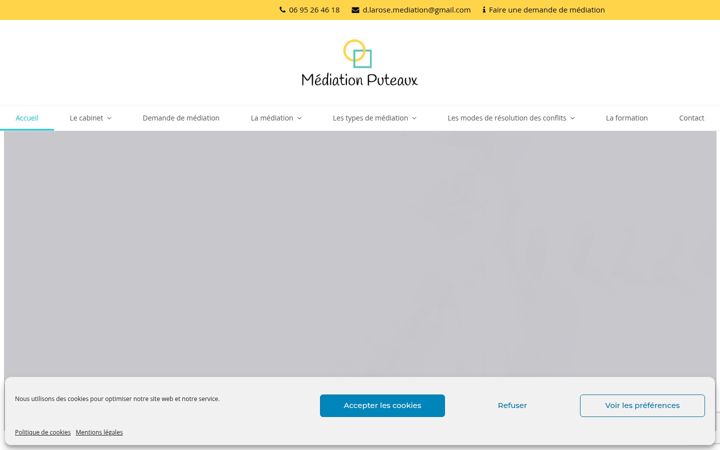The image size is (720, 450).
Task: Expand the 'La médiation' chevron arrow
Action: 299,118
